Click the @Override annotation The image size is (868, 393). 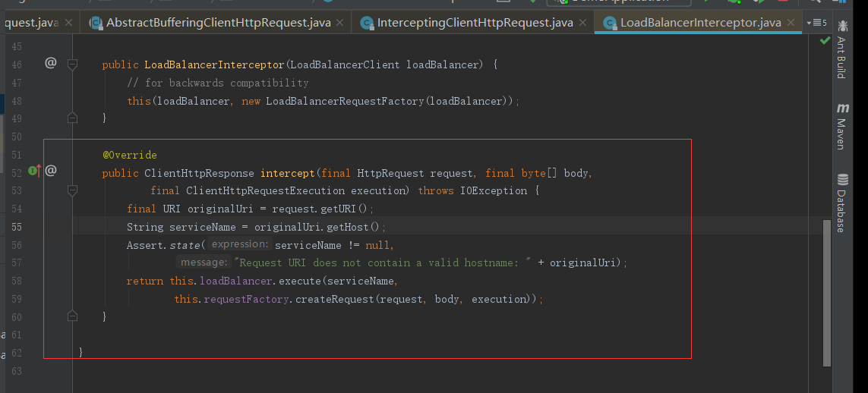[x=130, y=155]
